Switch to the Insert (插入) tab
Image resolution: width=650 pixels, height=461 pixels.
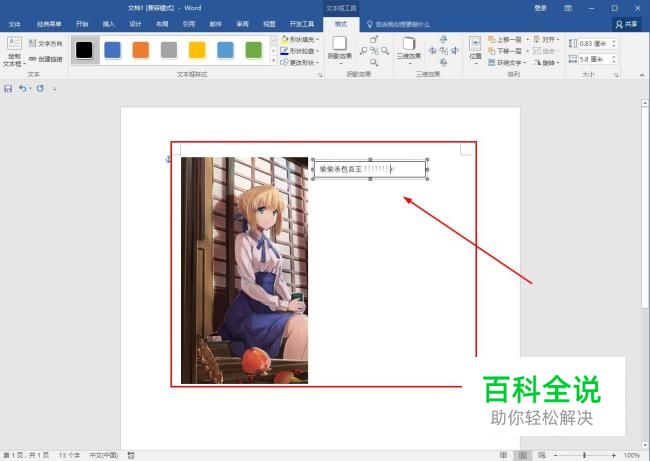(x=109, y=24)
